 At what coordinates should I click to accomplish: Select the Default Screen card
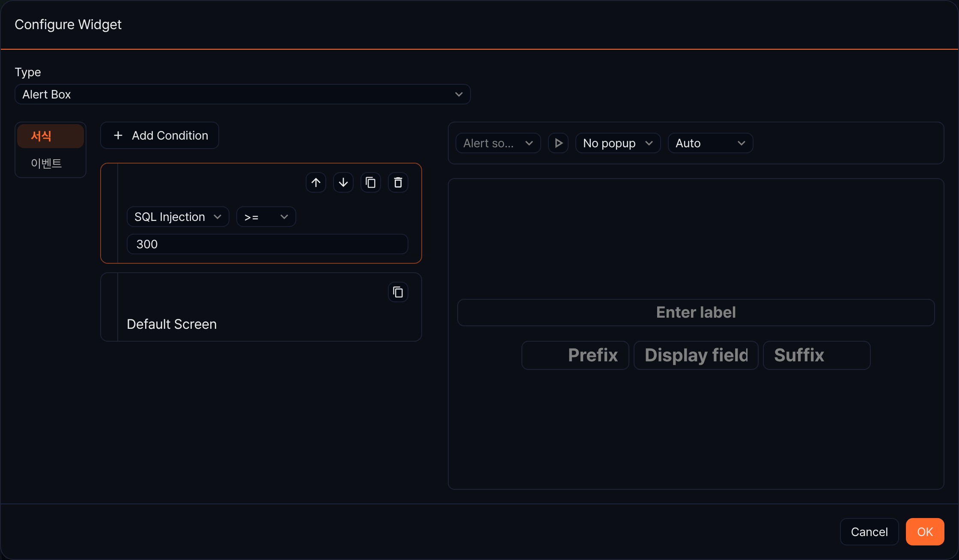(x=261, y=307)
